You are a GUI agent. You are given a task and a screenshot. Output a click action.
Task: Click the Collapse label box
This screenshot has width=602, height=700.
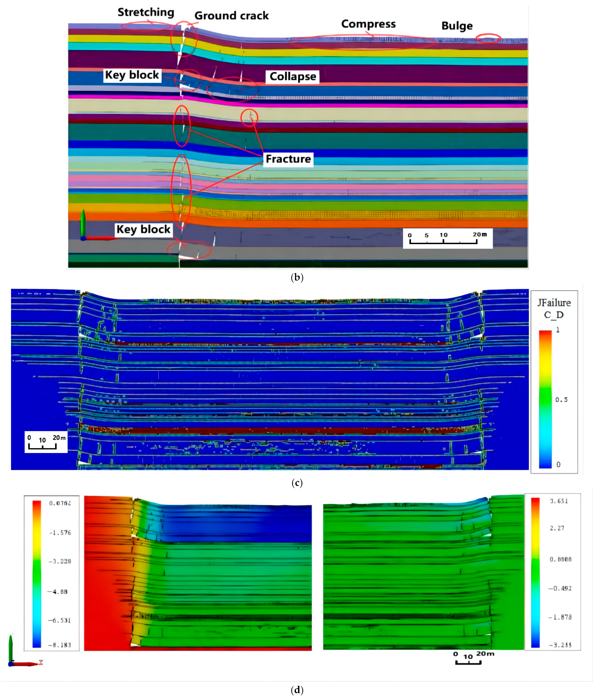292,77
